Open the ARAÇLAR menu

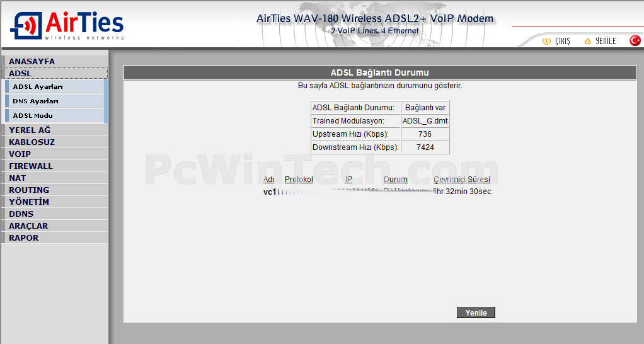pos(55,226)
